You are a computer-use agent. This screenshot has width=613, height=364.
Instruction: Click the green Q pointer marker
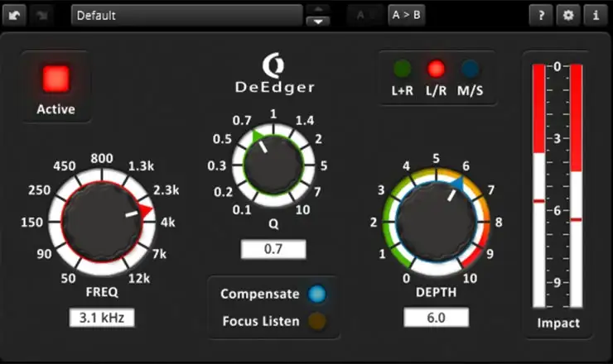point(258,136)
